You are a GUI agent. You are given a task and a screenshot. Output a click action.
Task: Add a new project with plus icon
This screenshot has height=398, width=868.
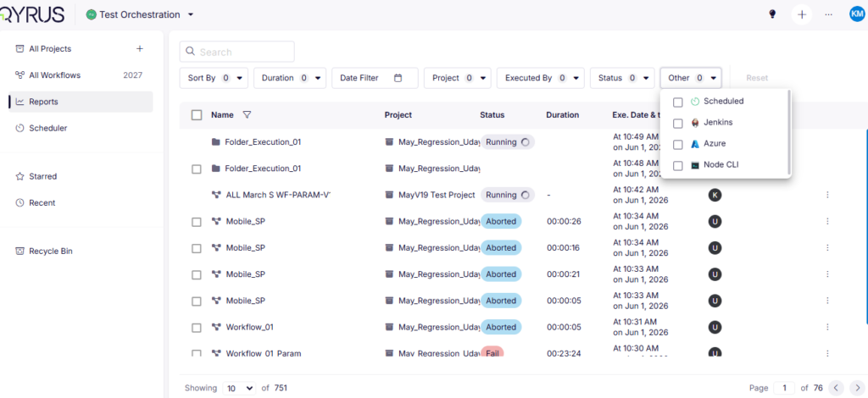pyautogui.click(x=140, y=48)
